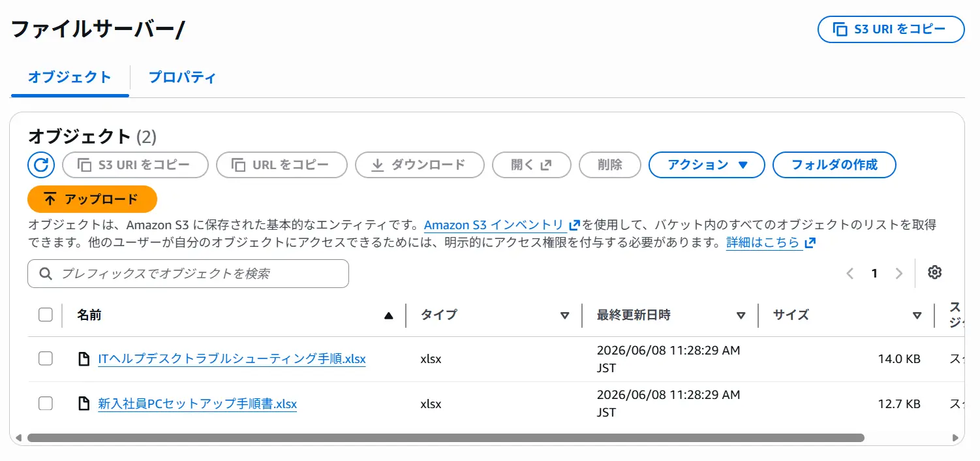The height and width of the screenshot is (461, 980).
Task: Click the URL をコピー button
Action: click(282, 165)
